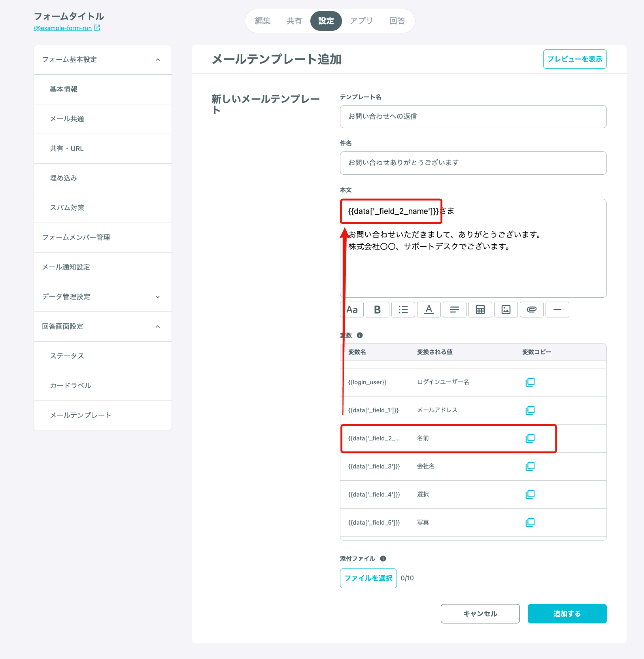Click the link attachment icon in the toolbar
The width and height of the screenshot is (644, 659).
(532, 310)
